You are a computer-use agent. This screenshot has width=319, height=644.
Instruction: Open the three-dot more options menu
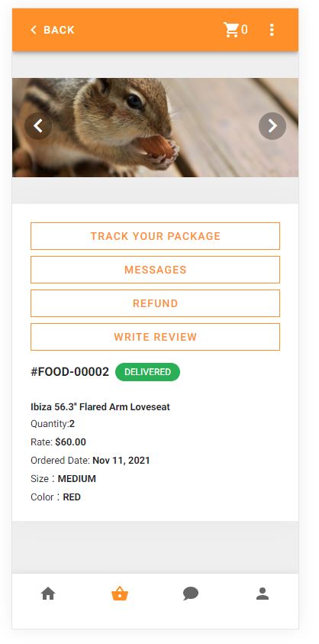click(272, 30)
